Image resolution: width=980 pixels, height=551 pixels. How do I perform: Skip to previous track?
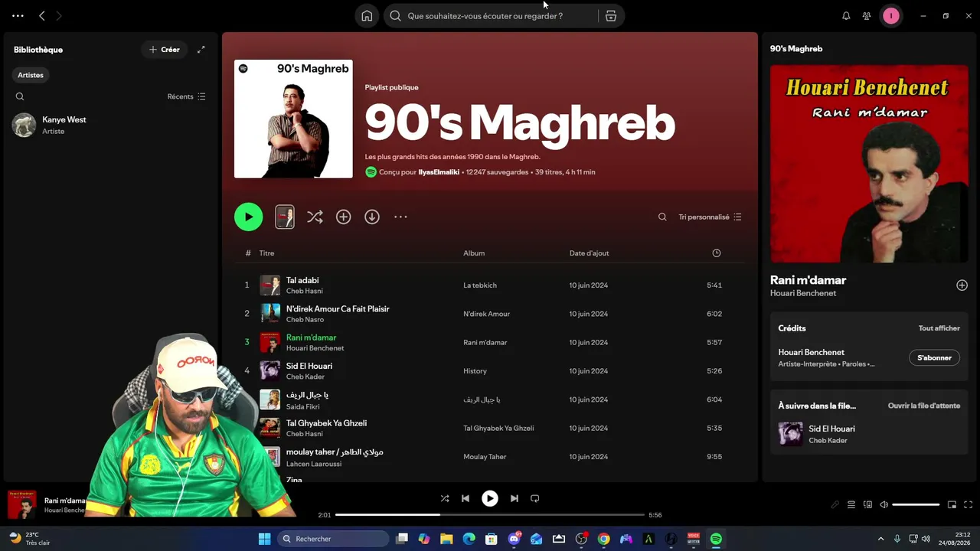[x=465, y=498]
